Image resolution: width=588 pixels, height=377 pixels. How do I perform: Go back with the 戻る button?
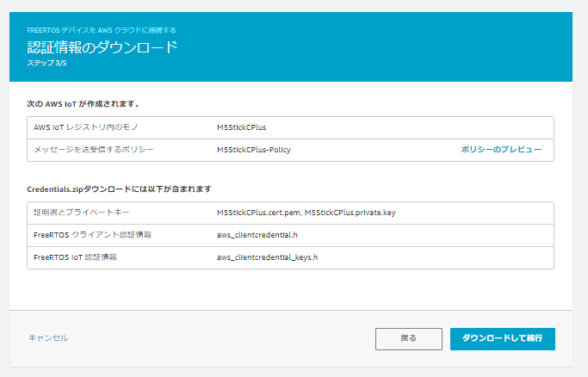[x=409, y=339]
